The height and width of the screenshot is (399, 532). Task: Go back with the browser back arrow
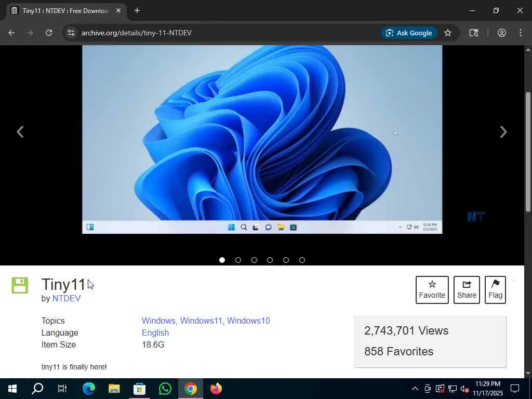(x=11, y=33)
